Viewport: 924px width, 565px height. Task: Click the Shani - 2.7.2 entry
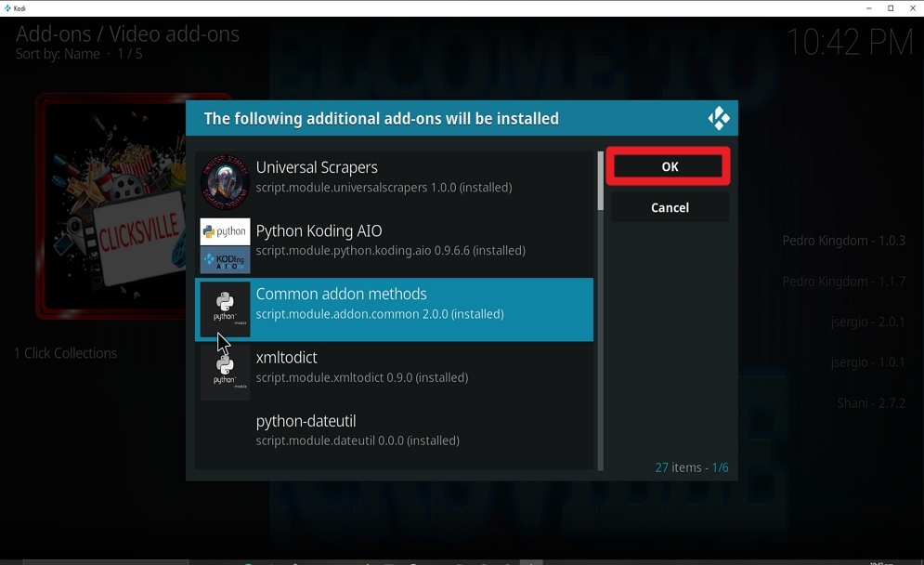click(871, 402)
